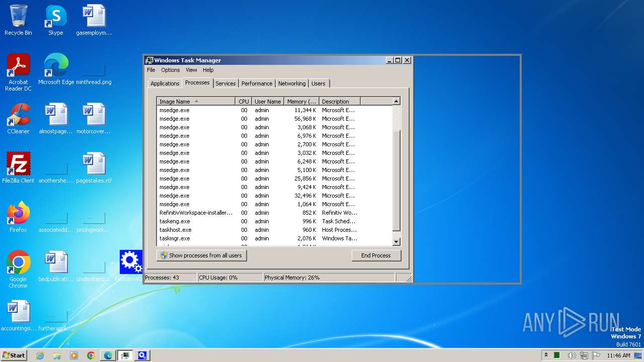Select the RefinitivWorkspace-installer process row

pos(274,213)
